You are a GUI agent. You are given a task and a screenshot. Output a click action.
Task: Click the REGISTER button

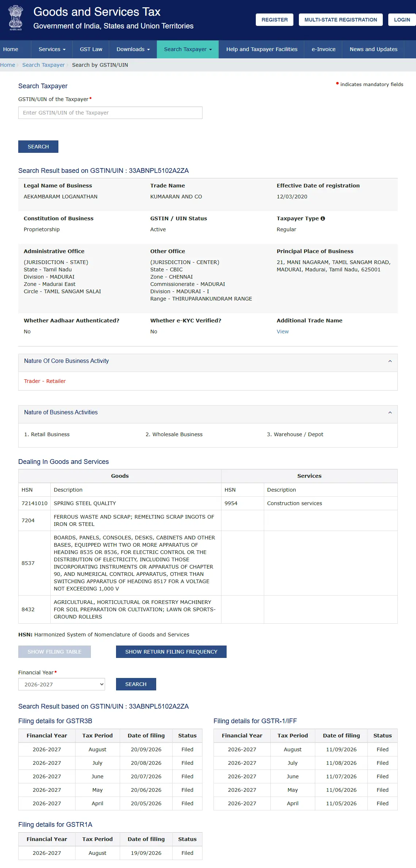274,20
